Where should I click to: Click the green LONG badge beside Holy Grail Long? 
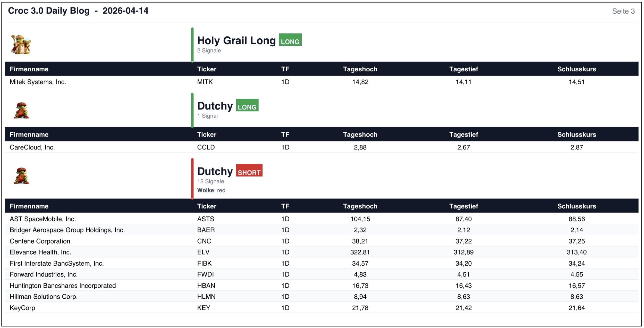tap(290, 40)
